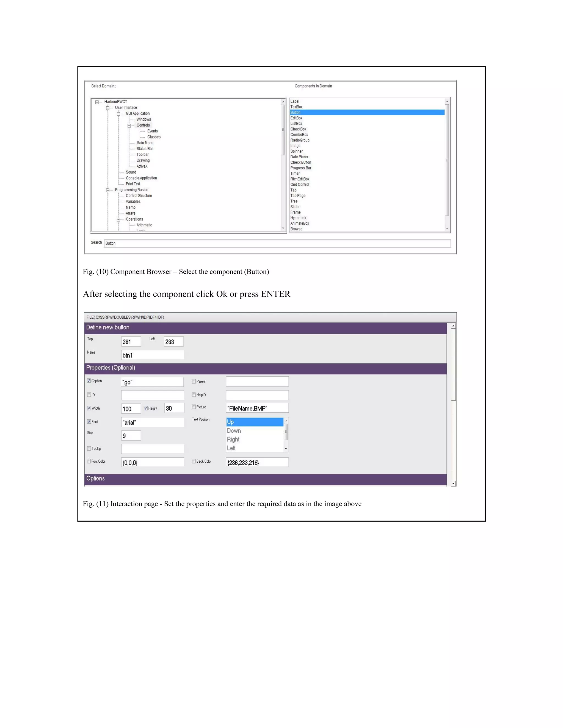
Task: Enable the Picture checkbox
Action: click(x=194, y=407)
